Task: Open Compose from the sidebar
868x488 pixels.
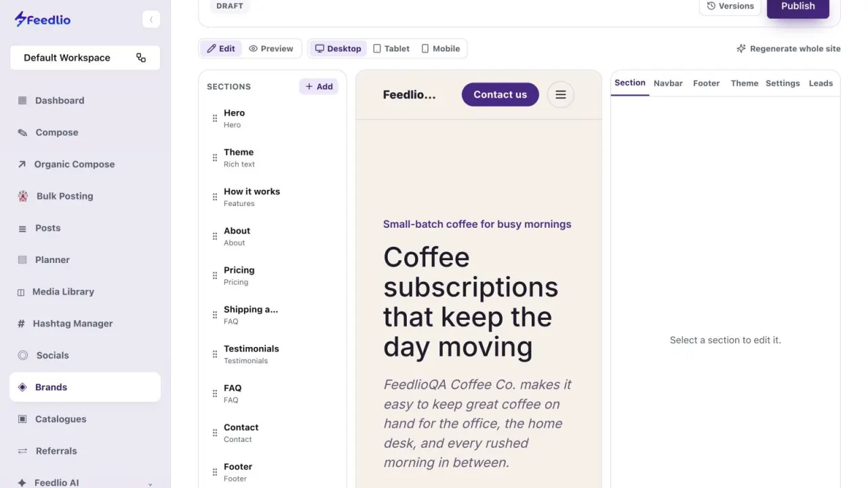Action: (85, 132)
